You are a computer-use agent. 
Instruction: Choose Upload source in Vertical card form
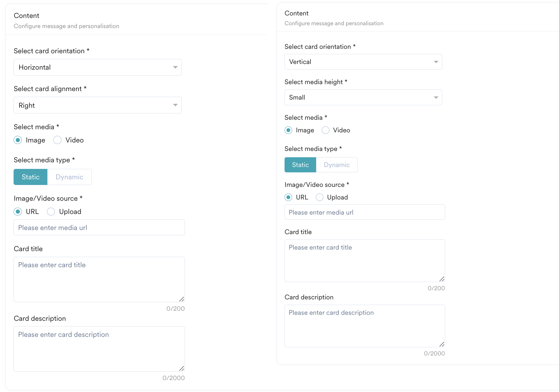[320, 197]
